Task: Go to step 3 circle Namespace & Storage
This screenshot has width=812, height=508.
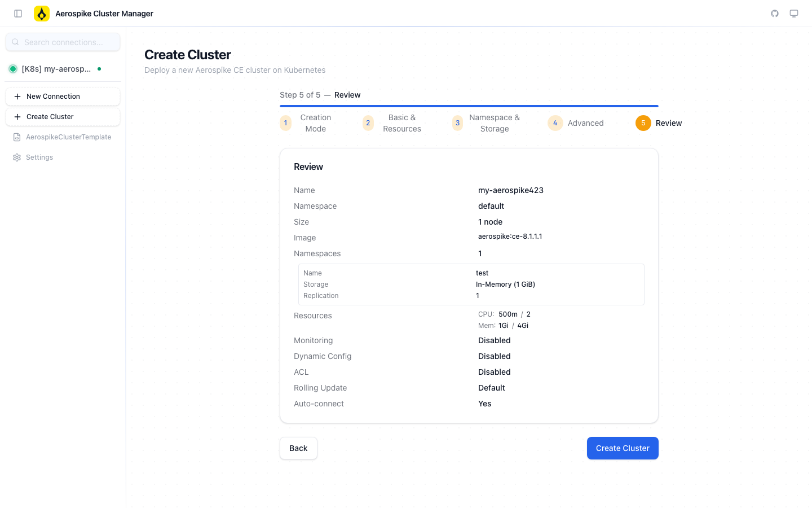Action: pos(458,123)
